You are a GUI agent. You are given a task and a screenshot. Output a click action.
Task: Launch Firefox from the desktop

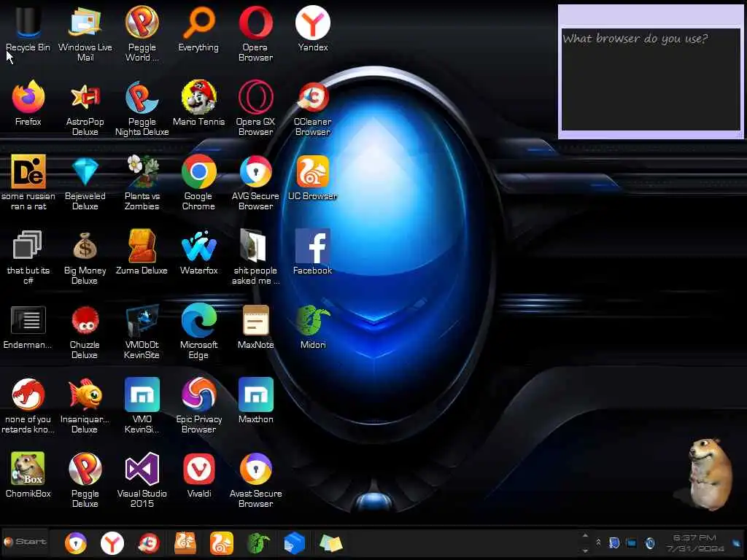tap(28, 103)
